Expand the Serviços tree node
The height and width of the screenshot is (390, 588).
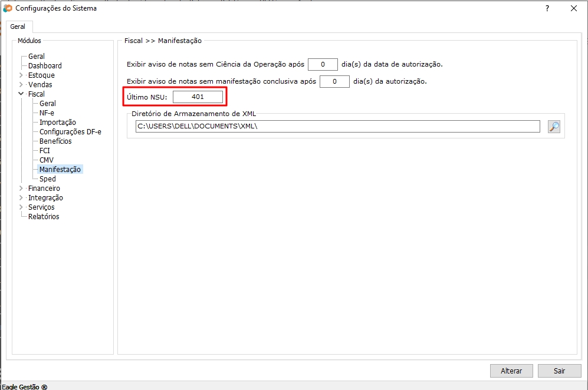(x=21, y=207)
